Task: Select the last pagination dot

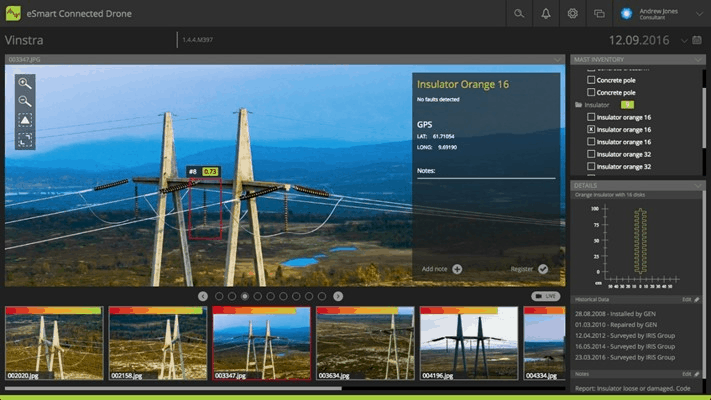Action: (322, 296)
